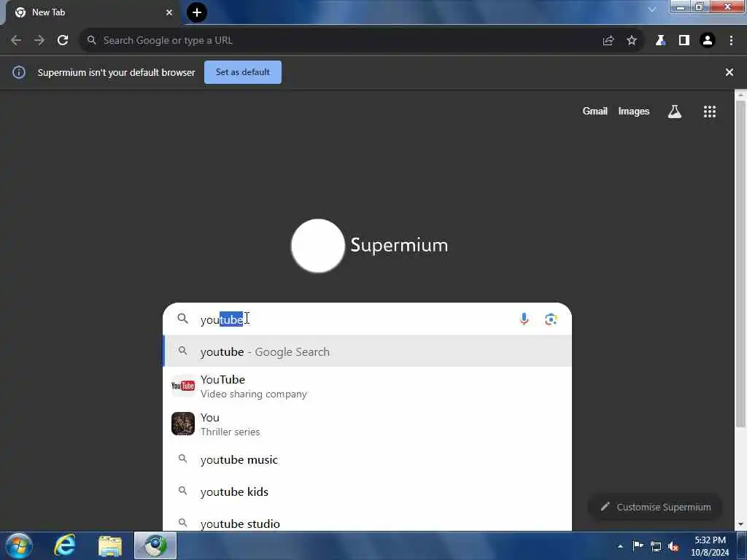
Task: Open the Google apps grid
Action: (710, 112)
